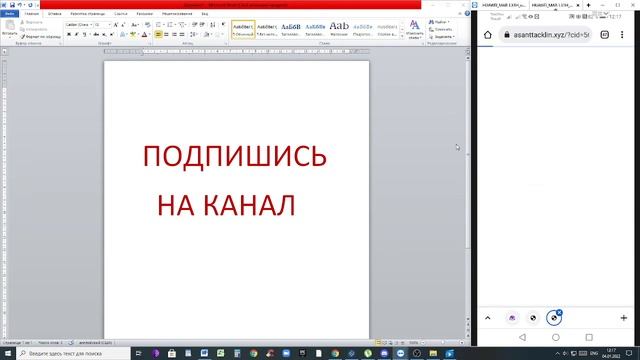Apply italic formatting in Word ribbon
640x360 pixels.
point(76,35)
